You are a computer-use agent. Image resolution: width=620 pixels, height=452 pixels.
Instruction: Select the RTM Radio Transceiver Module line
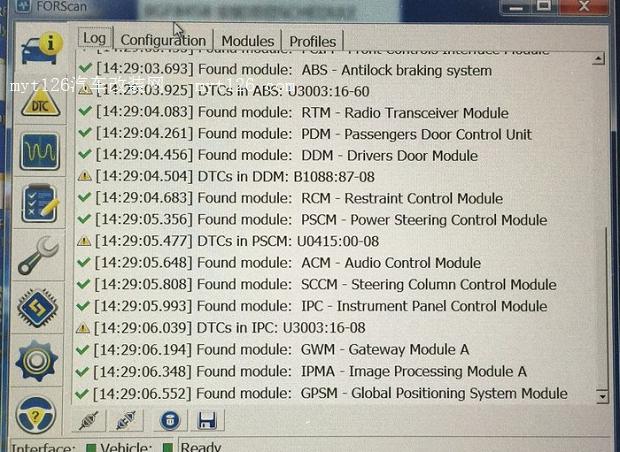293,112
